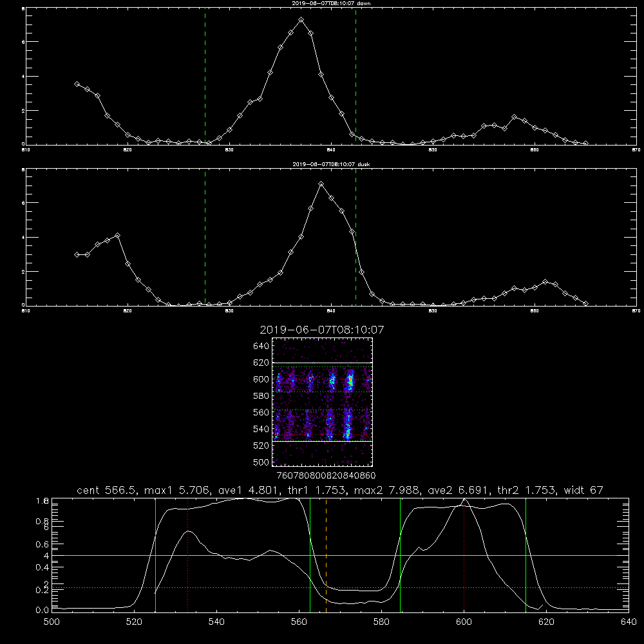Screen dimensions: 644x644
Task: Select the red dotted line near 533
Action: (x=187, y=555)
